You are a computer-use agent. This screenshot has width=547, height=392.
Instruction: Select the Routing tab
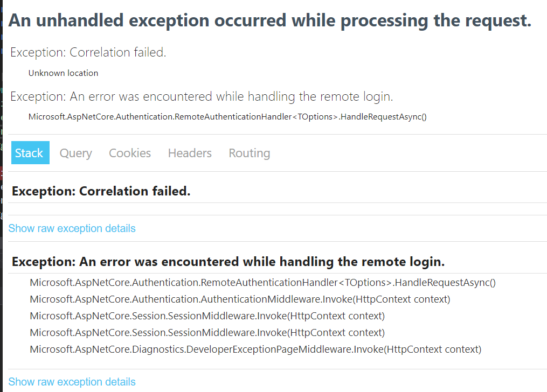(249, 153)
